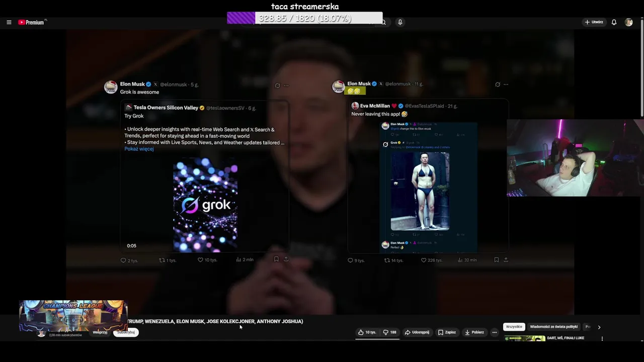The height and width of the screenshot is (362, 644).
Task: Click the Udostępnij share button
Action: (x=417, y=332)
